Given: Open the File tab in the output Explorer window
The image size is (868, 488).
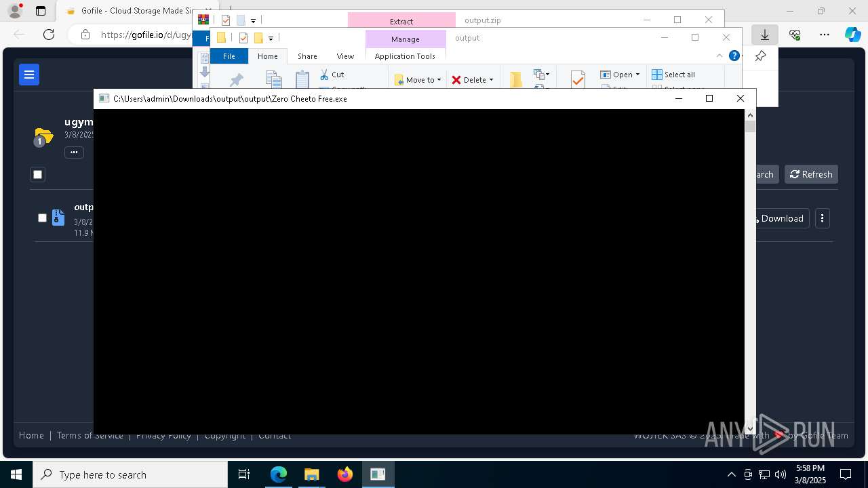Looking at the screenshot, I should point(229,56).
